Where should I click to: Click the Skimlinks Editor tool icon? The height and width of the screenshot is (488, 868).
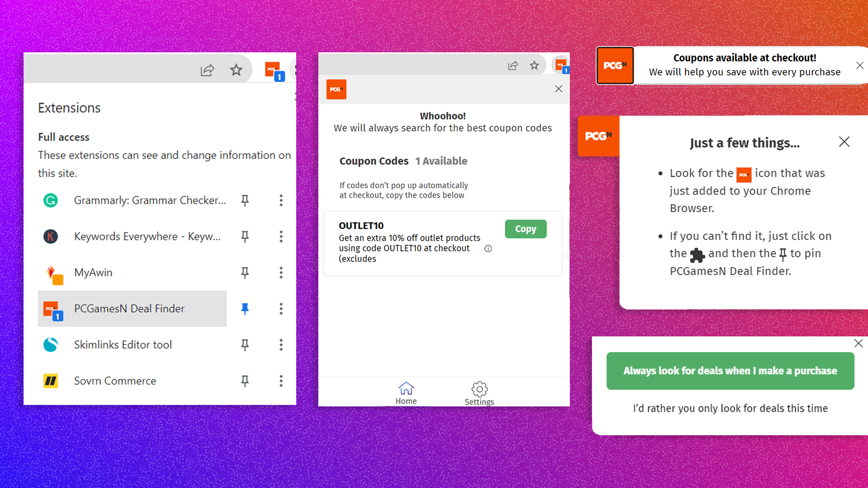(x=51, y=344)
